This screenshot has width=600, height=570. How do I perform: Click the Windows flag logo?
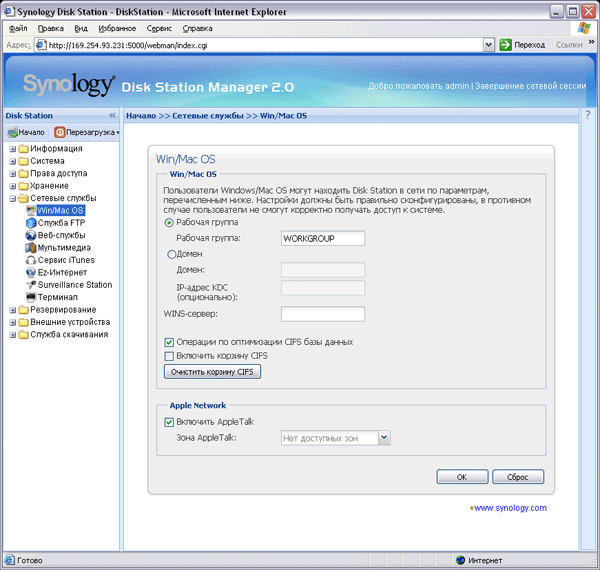[x=584, y=28]
